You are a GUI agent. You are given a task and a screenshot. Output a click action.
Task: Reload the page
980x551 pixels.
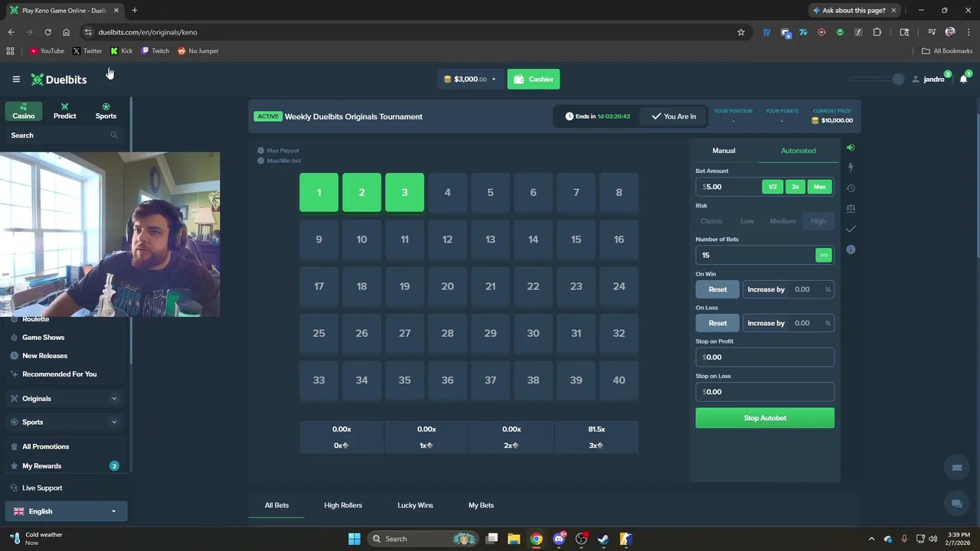pyautogui.click(x=47, y=32)
